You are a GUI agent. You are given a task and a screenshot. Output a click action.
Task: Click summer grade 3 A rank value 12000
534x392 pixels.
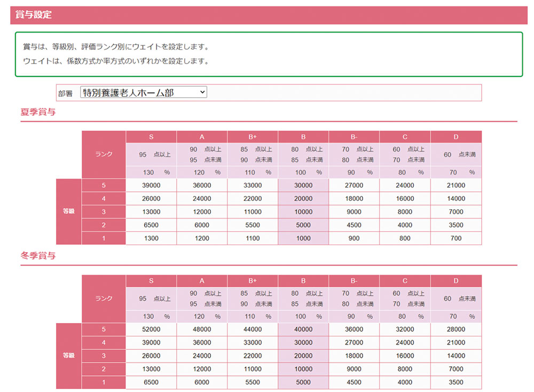click(x=202, y=212)
